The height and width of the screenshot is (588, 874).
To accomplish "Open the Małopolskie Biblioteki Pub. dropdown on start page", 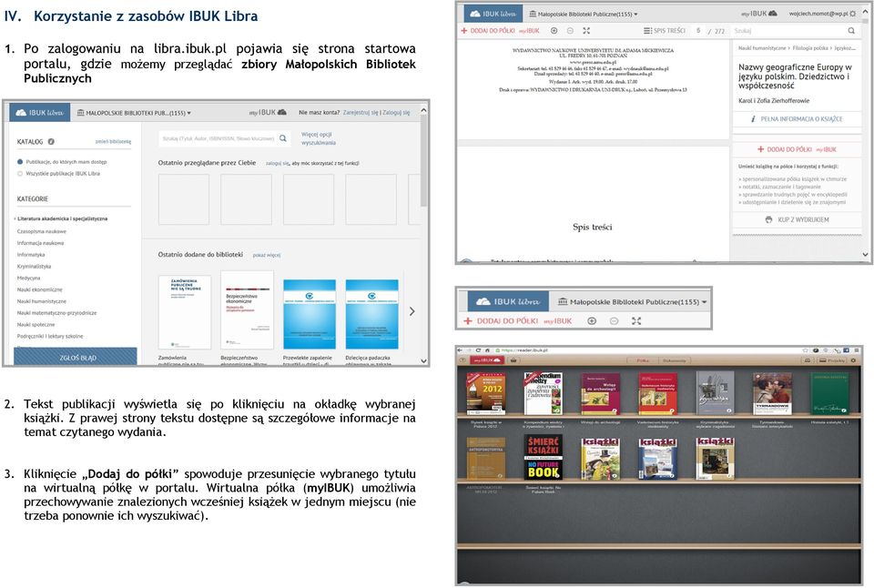I will click(134, 113).
